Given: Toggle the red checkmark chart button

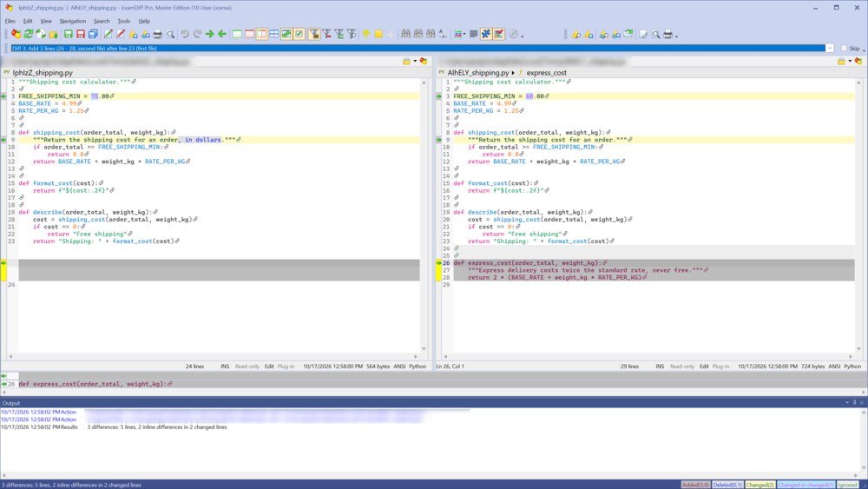Looking at the screenshot, I should tap(499, 35).
